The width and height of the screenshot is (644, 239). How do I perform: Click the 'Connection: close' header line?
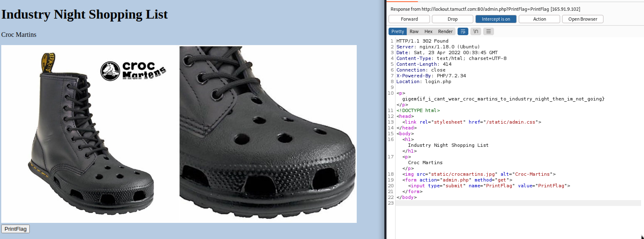pyautogui.click(x=421, y=70)
